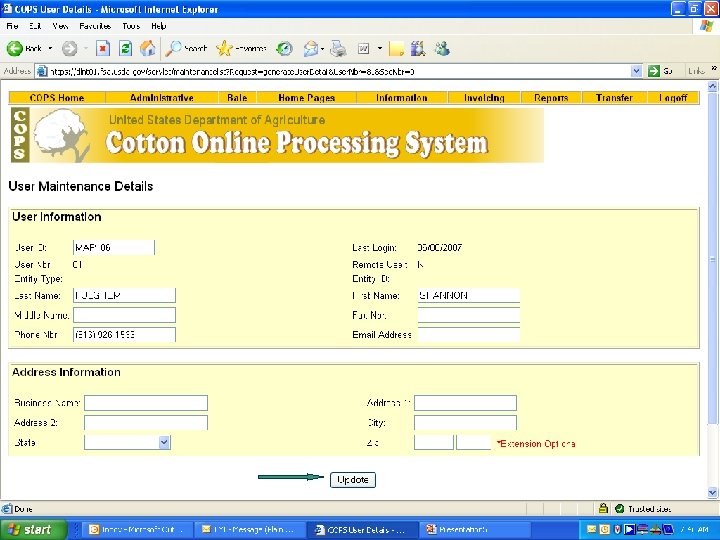Open the Messenger people icon
This screenshot has width=720, height=540.
(x=442, y=48)
